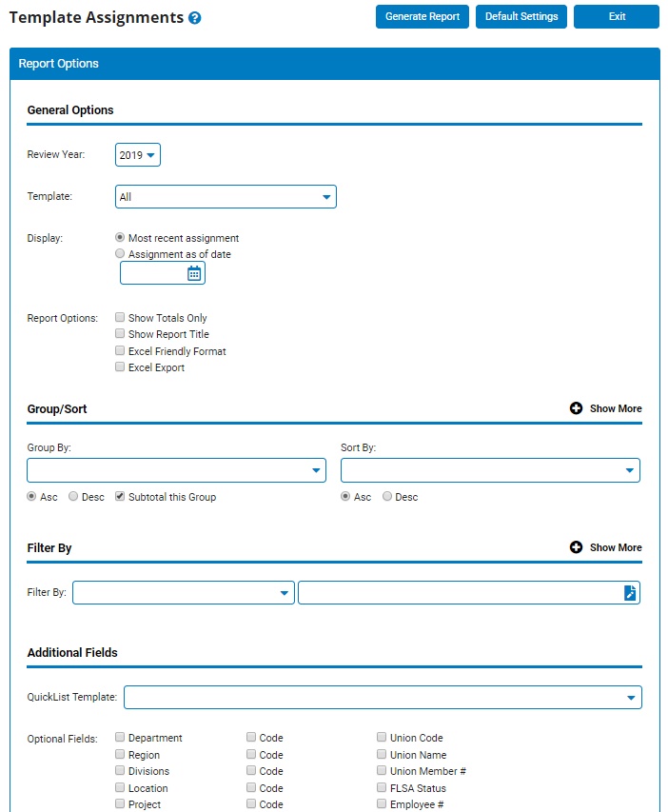668x812 pixels.
Task: Open the calendar date picker icon
Action: coord(194,273)
